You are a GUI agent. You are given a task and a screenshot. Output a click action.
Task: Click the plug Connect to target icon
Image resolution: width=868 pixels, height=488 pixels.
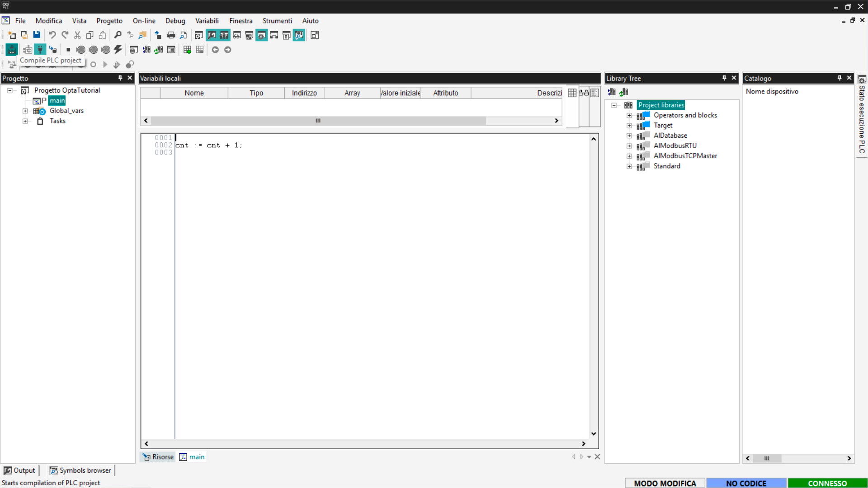pyautogui.click(x=40, y=50)
